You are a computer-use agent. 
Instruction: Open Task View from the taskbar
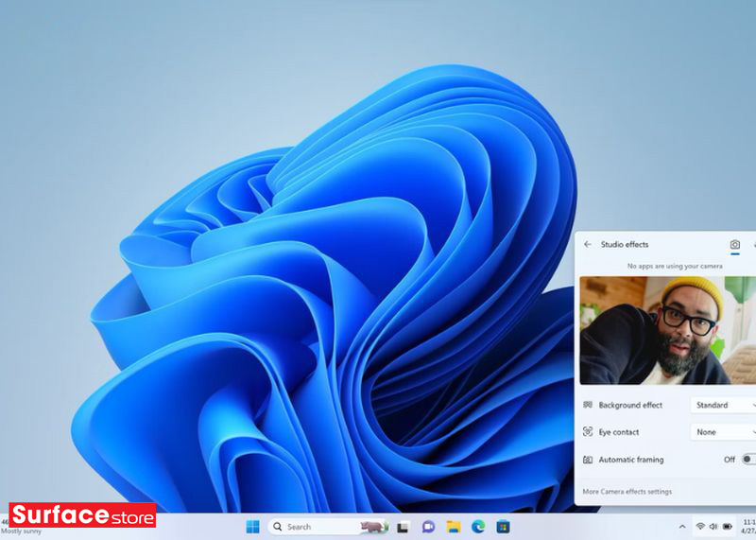404,527
